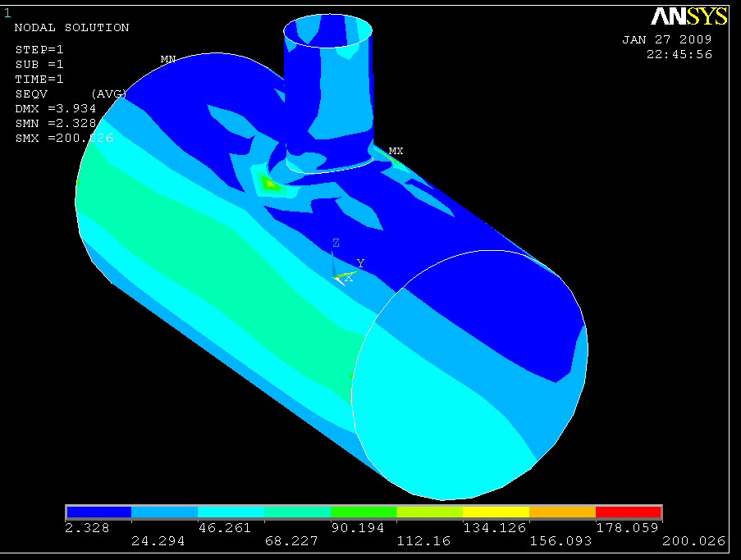Click the 200.026 maximum legend value

pos(635,541)
